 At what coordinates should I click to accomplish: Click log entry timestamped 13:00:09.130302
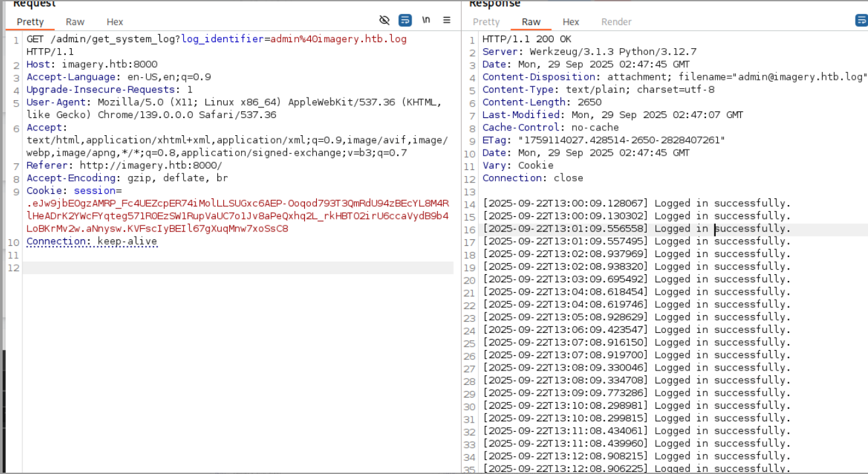pyautogui.click(x=636, y=216)
